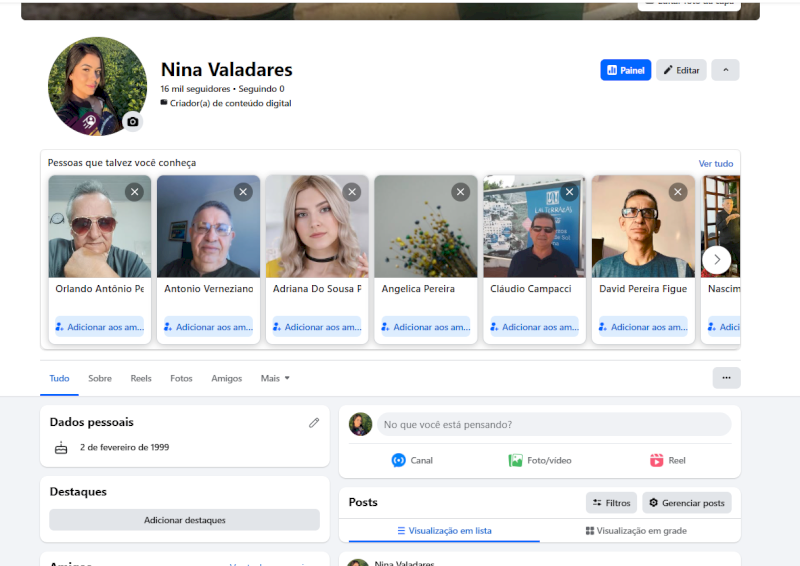Expand the Mais dropdown menu
Viewport: 800px width, 566px height.
pos(275,378)
